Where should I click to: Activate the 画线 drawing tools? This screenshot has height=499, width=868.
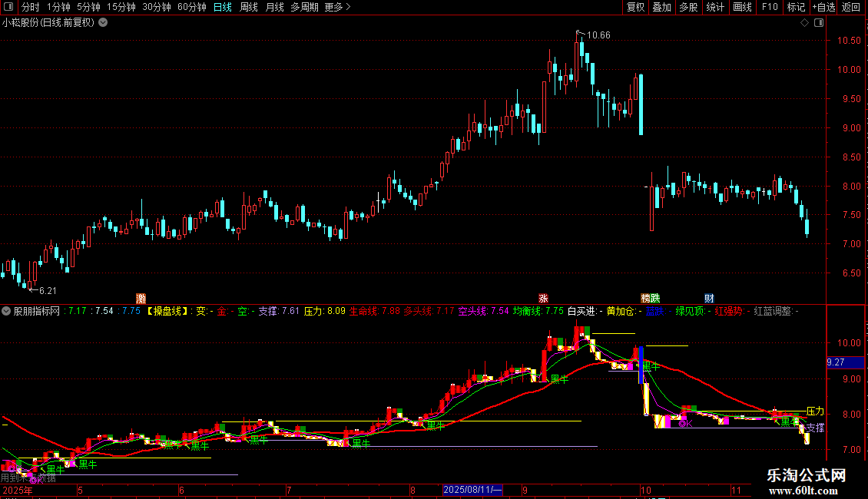point(742,7)
